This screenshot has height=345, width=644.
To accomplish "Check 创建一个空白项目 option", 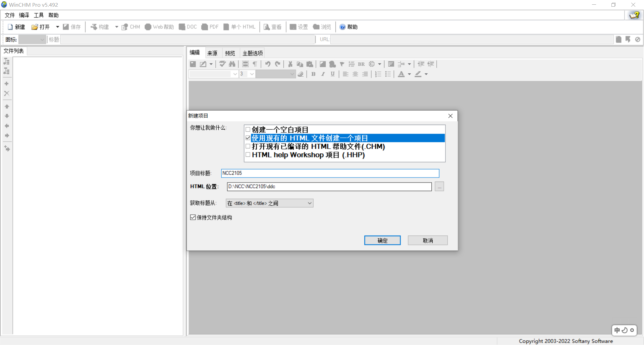I will 248,129.
